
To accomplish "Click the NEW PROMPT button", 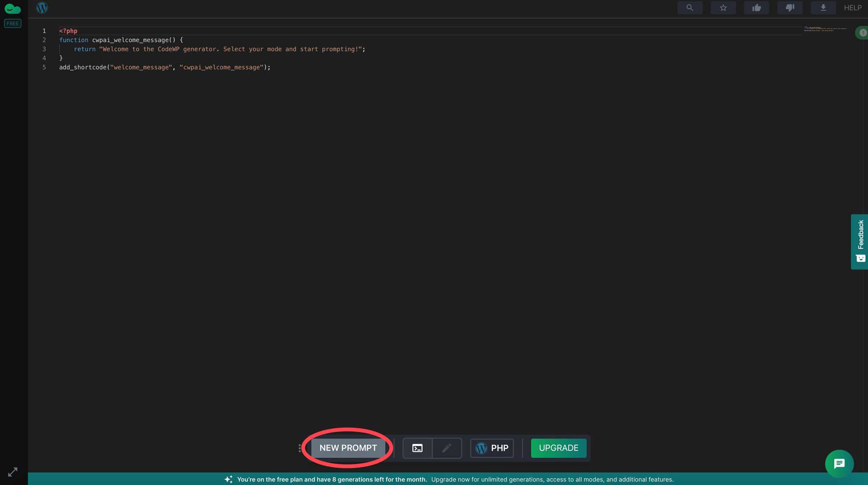I will (348, 448).
